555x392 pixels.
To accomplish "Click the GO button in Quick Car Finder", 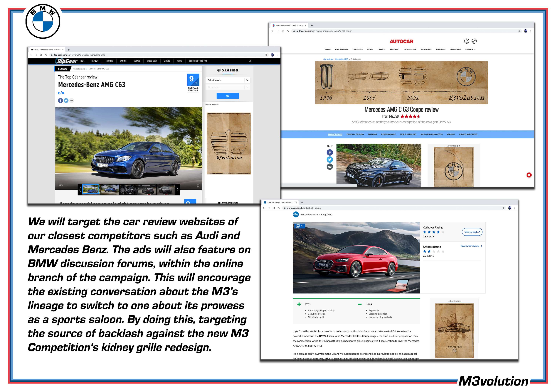I will coord(228,96).
